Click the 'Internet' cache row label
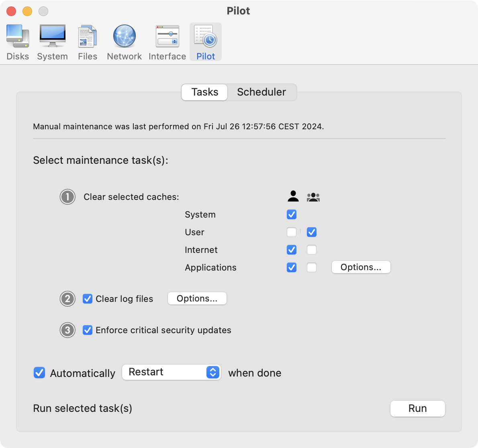This screenshot has width=478, height=448. [201, 250]
